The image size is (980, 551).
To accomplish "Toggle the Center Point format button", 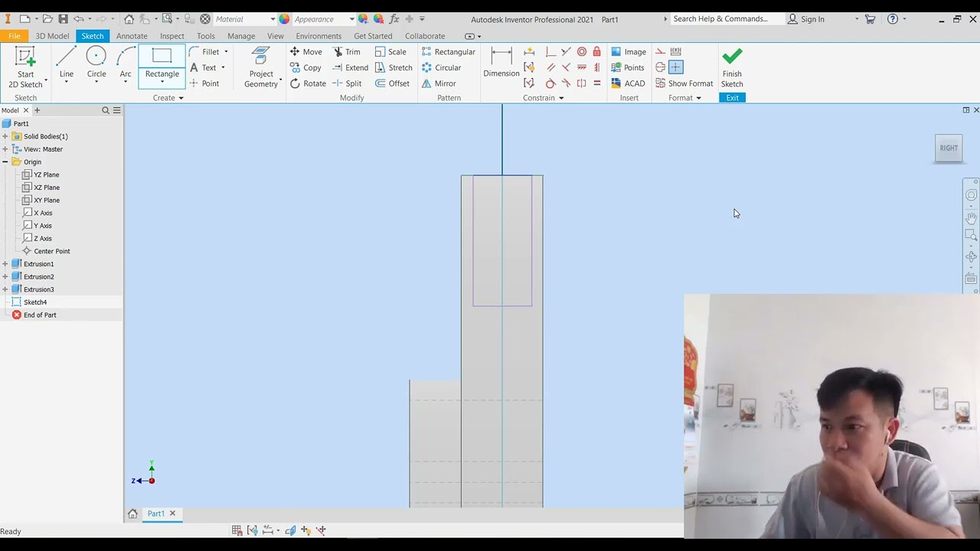I will click(x=675, y=67).
